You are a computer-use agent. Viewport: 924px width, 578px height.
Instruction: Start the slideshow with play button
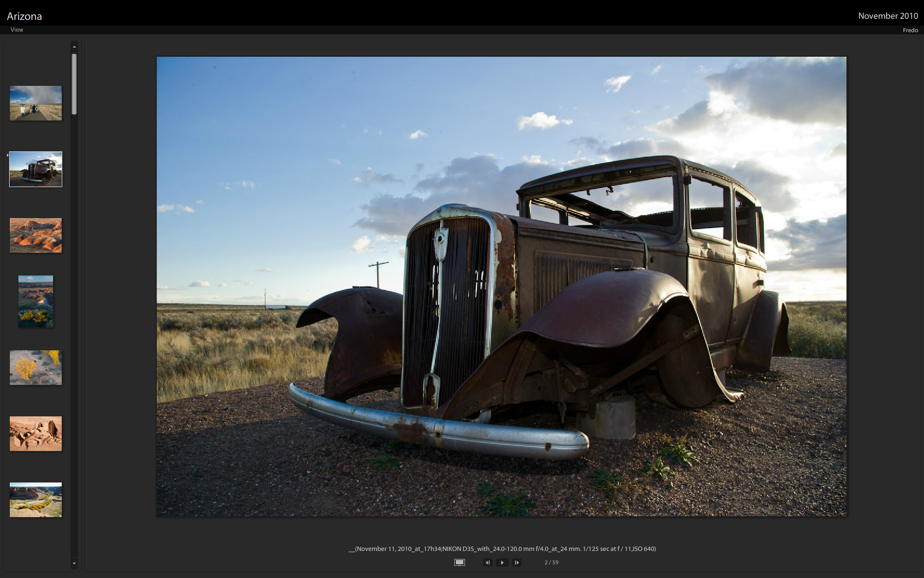coord(502,562)
